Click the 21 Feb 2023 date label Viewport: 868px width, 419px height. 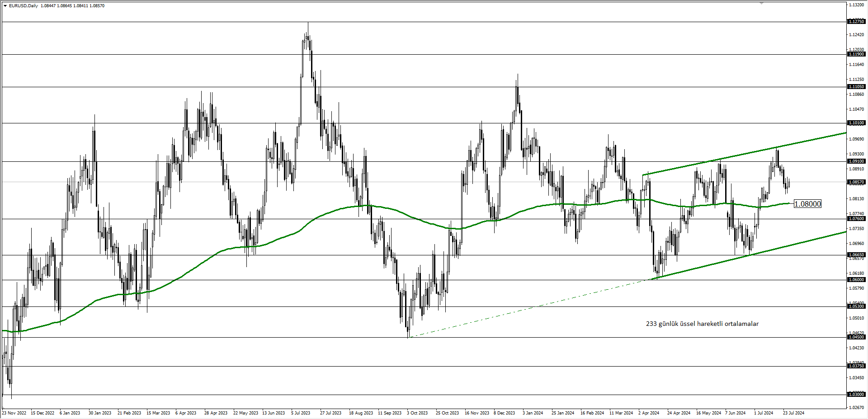point(129,413)
